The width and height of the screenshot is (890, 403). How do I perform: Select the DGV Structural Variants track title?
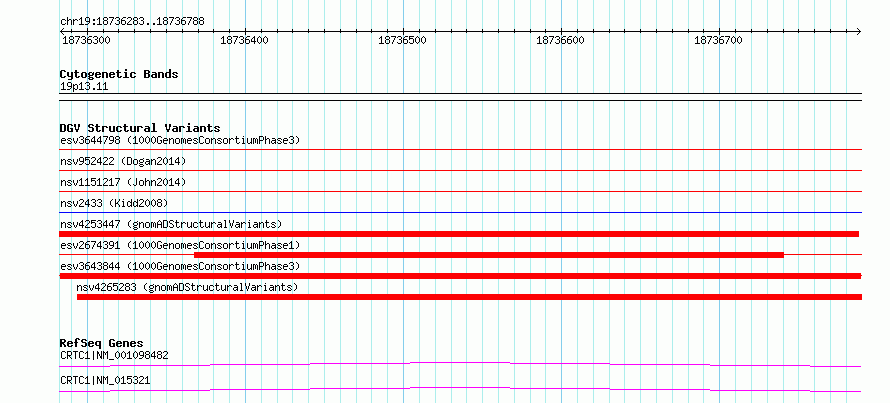(140, 128)
